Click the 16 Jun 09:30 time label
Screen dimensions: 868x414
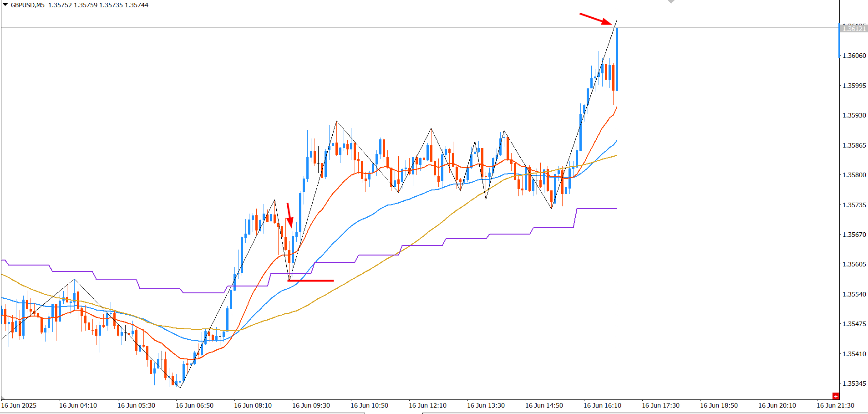click(x=311, y=405)
